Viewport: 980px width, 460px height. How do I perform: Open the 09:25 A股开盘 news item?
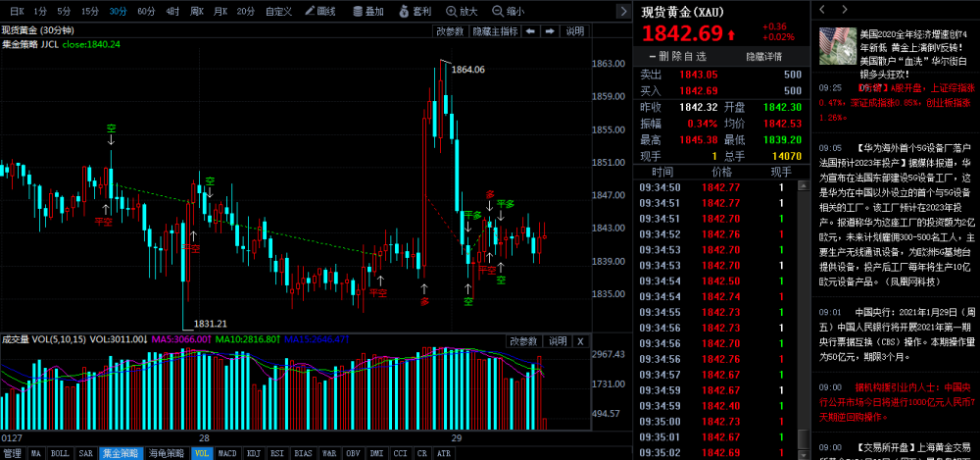896,102
